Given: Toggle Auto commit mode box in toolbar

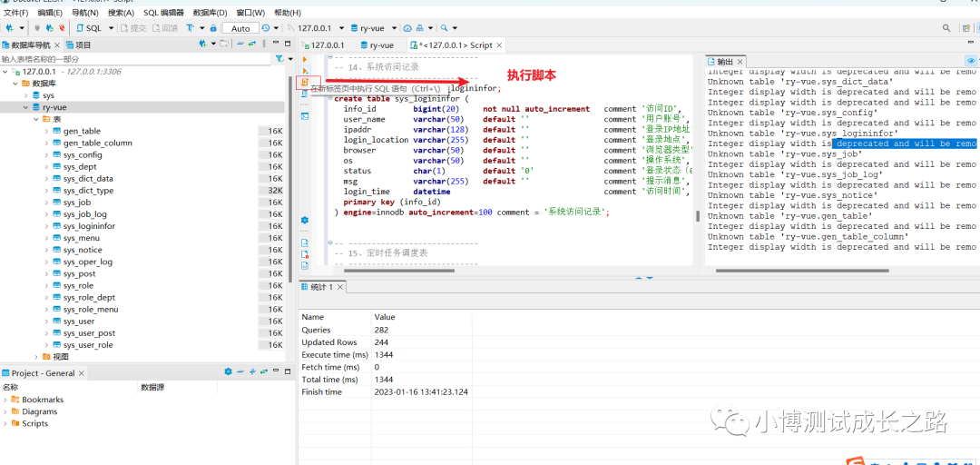Looking at the screenshot, I should click(x=240, y=28).
